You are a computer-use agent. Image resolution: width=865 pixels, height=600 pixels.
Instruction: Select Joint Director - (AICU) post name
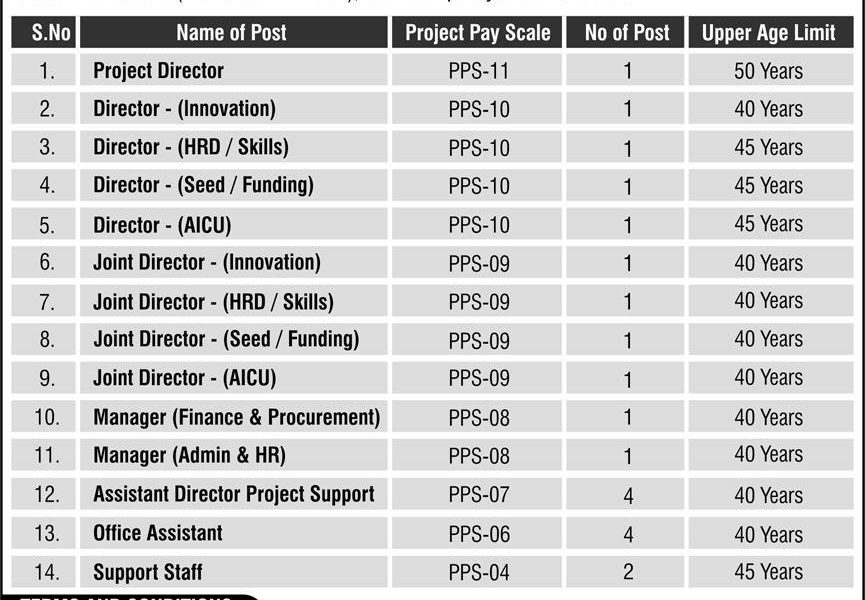(184, 378)
